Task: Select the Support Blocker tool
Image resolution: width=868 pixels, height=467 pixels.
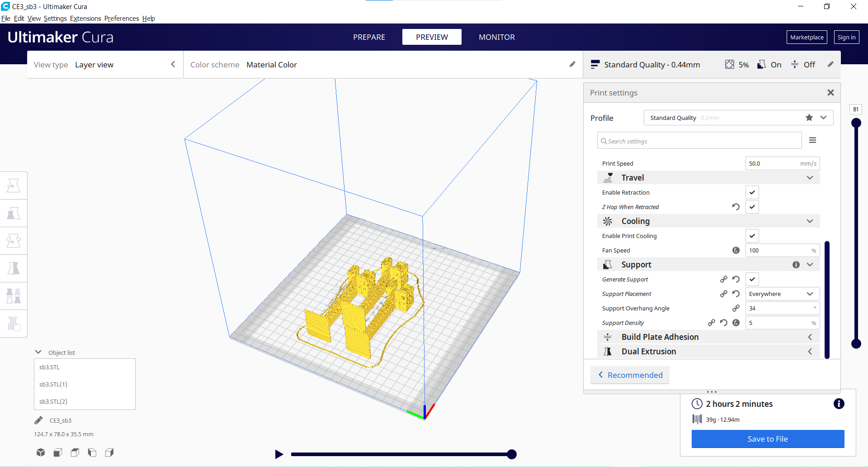Action: [x=14, y=324]
